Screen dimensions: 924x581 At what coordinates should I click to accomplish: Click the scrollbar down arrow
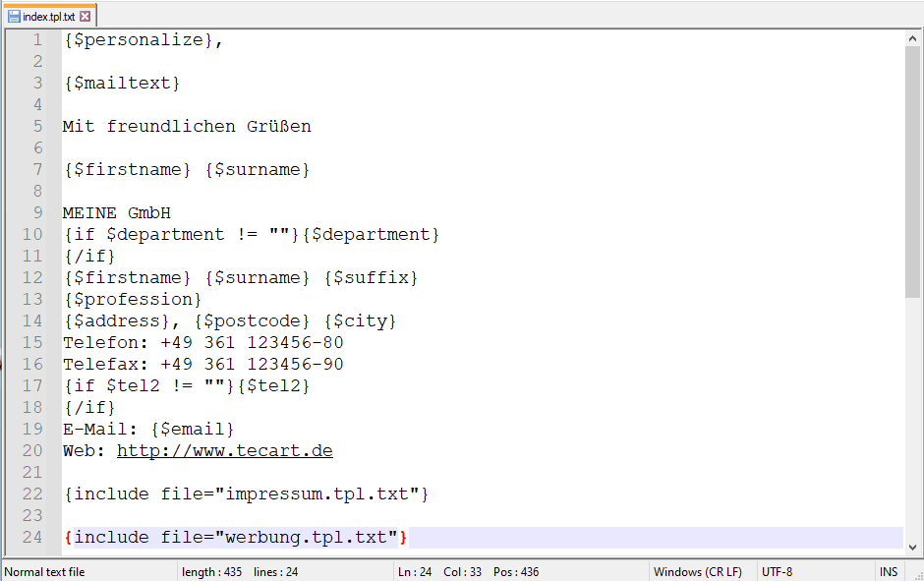912,547
